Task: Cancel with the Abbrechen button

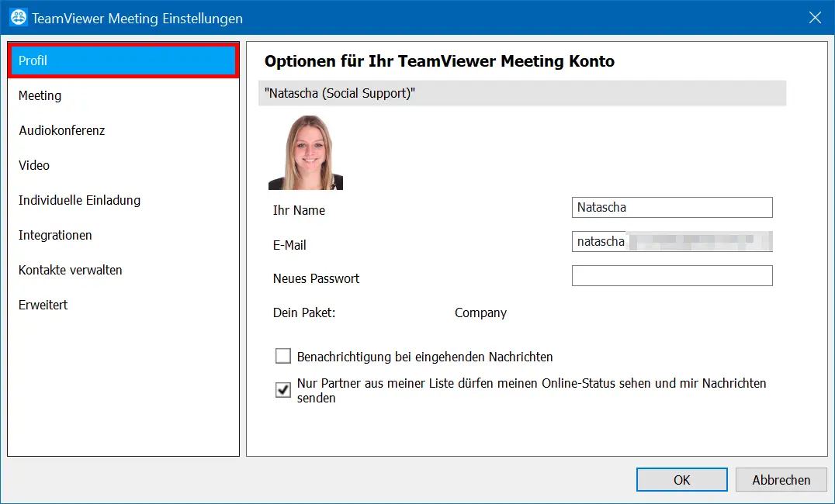Action: pyautogui.click(x=781, y=479)
